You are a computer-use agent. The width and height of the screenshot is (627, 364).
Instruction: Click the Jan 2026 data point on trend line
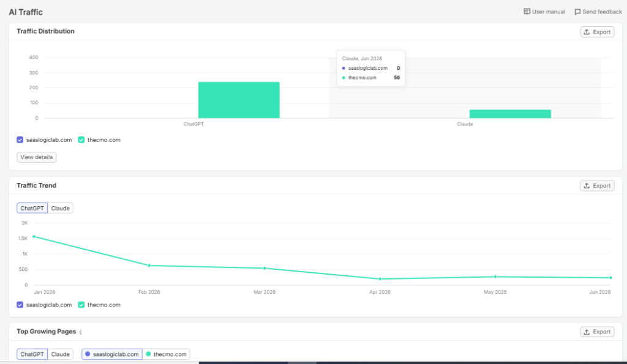tap(34, 237)
